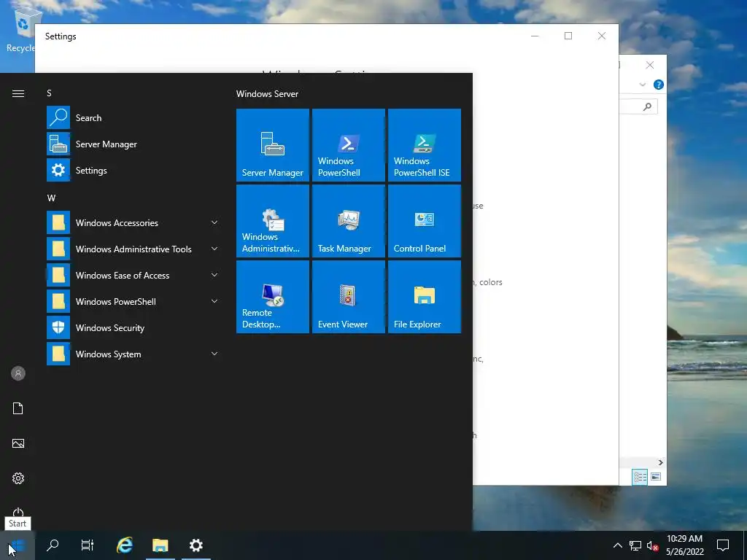
Task: Open the File Explorer tile
Action: pyautogui.click(x=424, y=296)
